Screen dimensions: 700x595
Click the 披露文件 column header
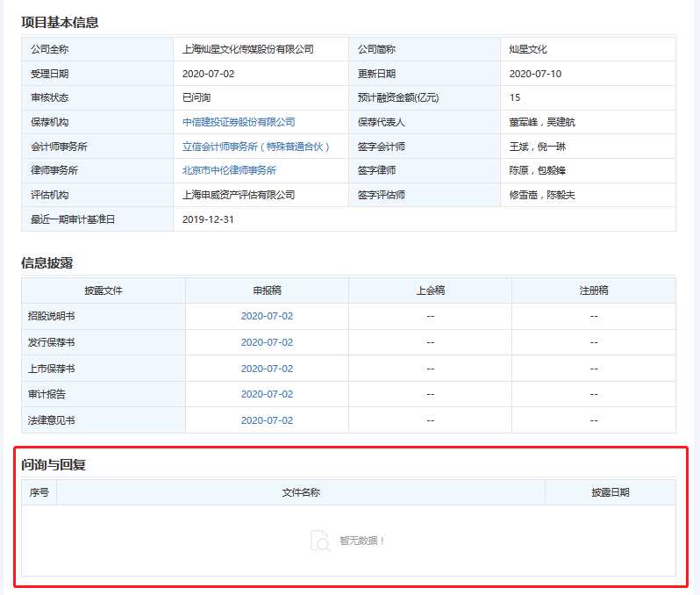(104, 290)
